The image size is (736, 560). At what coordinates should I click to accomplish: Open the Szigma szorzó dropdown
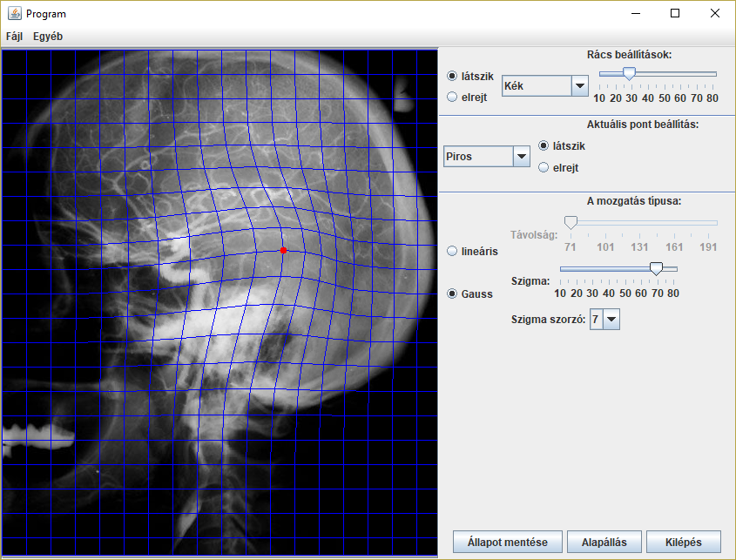click(x=611, y=320)
